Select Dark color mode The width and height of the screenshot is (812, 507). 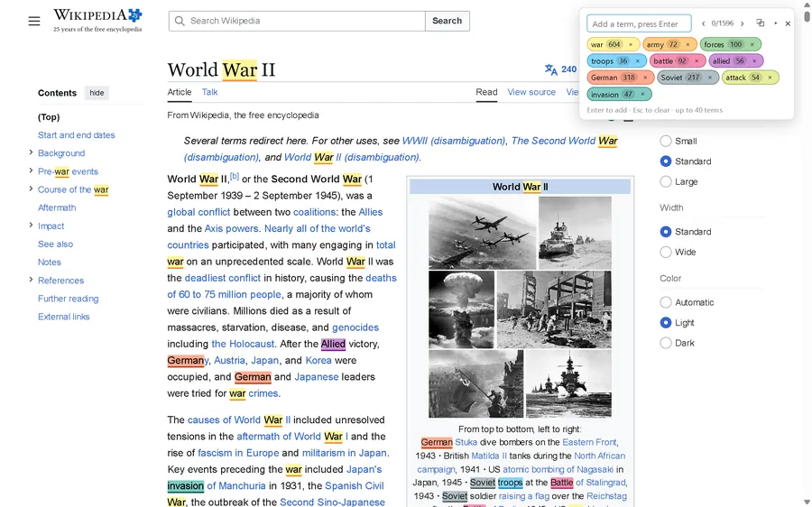[x=666, y=342]
